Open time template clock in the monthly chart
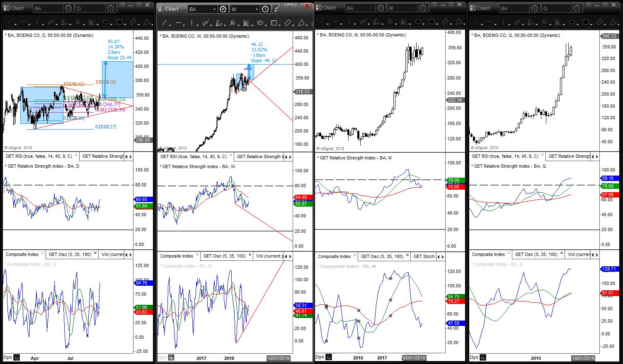 click(422, 8)
